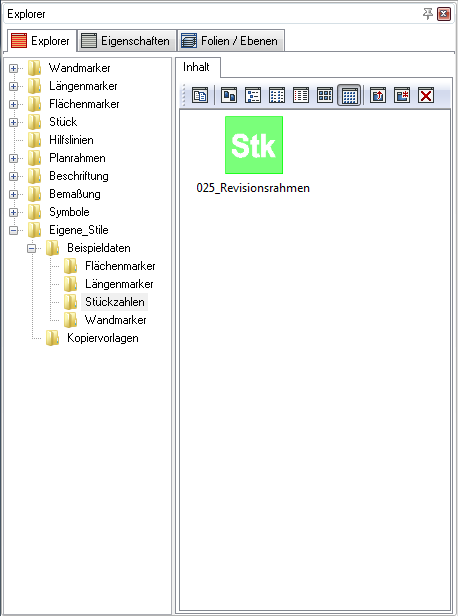Switch to tree-style list view icon
Image resolution: width=458 pixels, height=616 pixels.
pyautogui.click(x=253, y=95)
